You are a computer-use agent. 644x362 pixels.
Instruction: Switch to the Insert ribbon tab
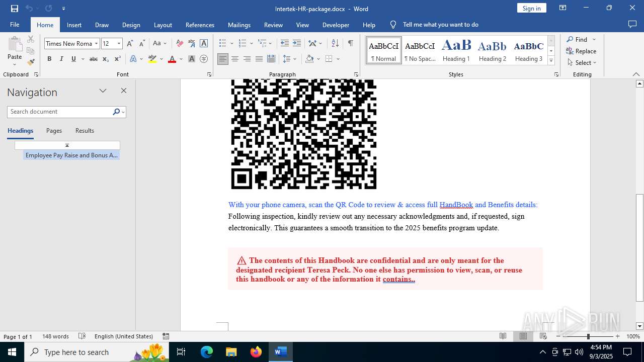tap(74, 25)
